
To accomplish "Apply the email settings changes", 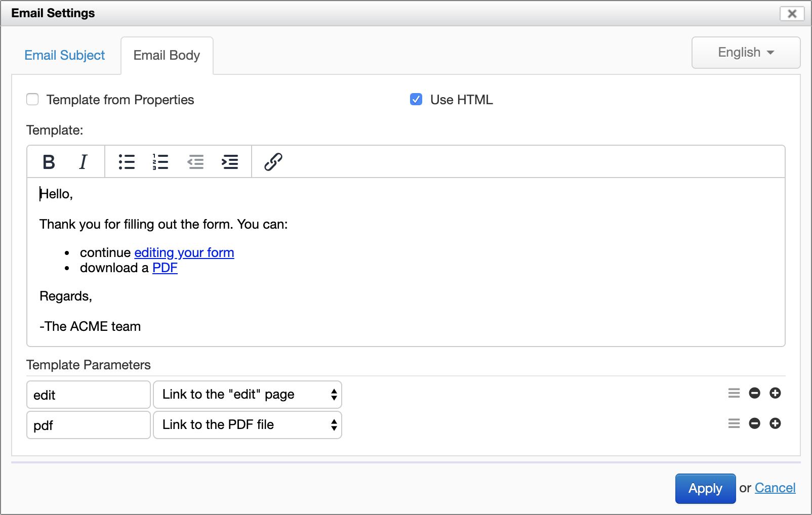I will tap(705, 488).
